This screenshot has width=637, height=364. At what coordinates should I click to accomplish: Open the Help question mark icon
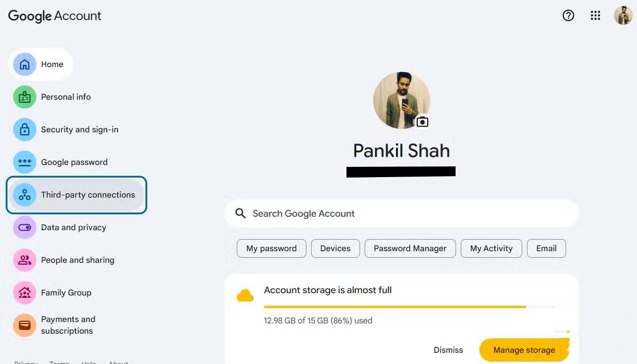click(x=568, y=16)
